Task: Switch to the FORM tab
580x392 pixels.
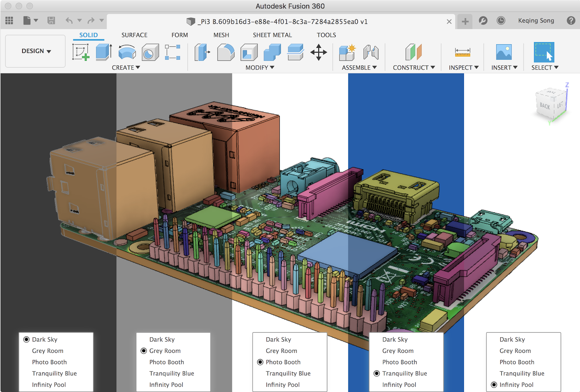Action: click(180, 35)
